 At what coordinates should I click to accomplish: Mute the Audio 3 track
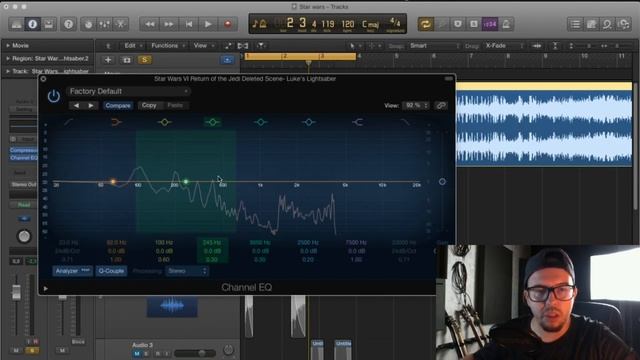pos(137,353)
